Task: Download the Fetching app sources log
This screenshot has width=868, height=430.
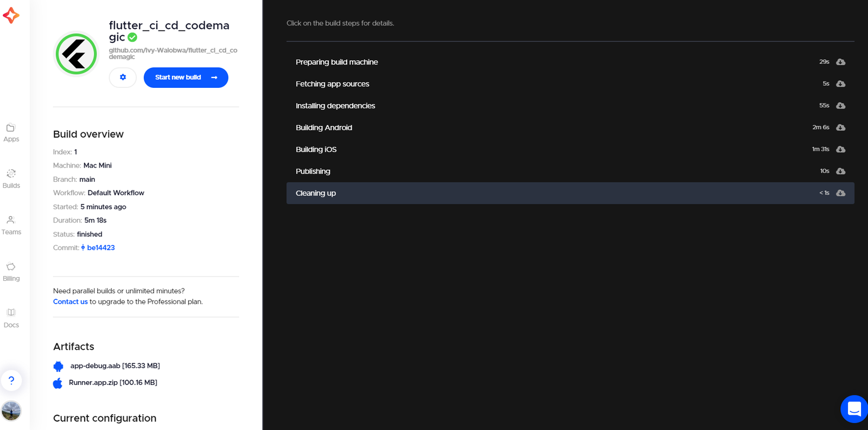Action: (840, 84)
